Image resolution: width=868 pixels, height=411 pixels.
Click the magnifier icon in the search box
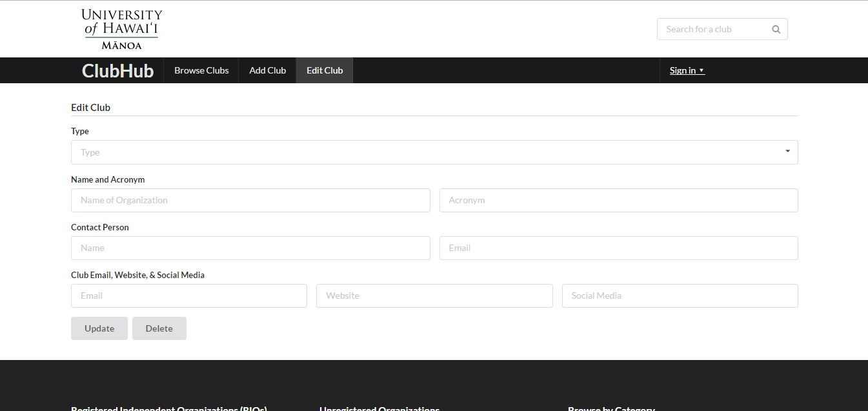pyautogui.click(x=776, y=29)
